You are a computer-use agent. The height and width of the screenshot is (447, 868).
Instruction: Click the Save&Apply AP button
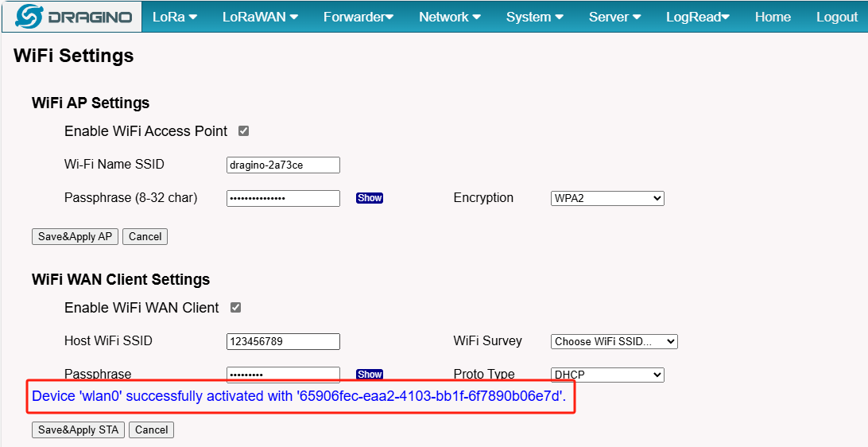coord(75,236)
